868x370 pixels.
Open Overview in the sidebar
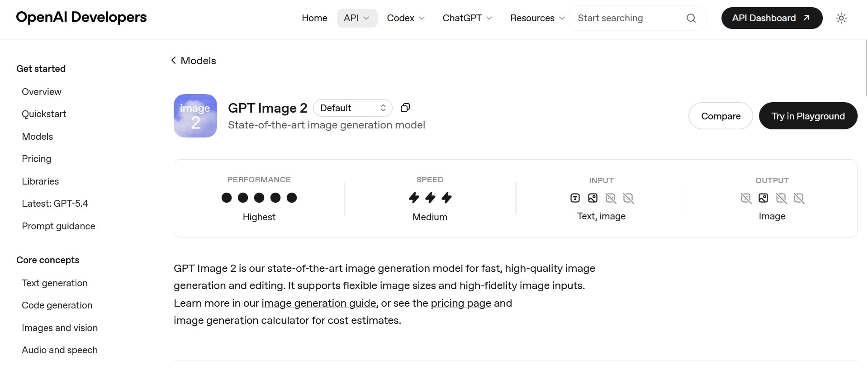pyautogui.click(x=42, y=92)
